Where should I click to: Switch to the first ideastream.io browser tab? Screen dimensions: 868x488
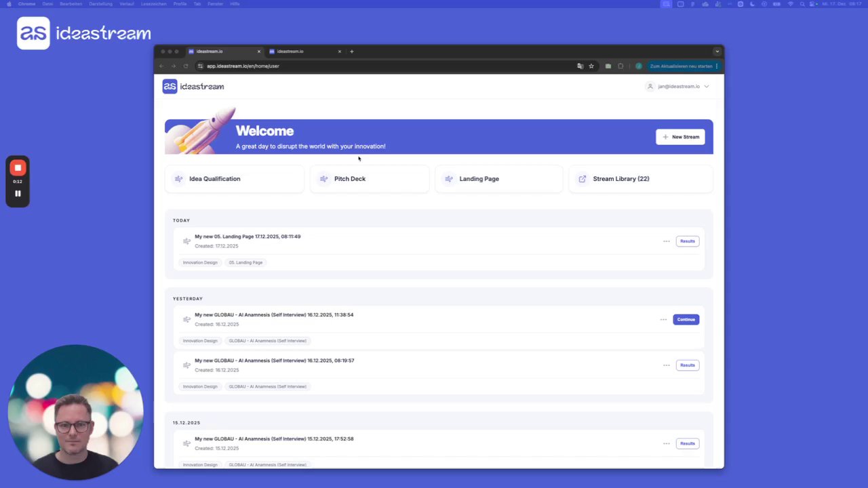pos(224,52)
